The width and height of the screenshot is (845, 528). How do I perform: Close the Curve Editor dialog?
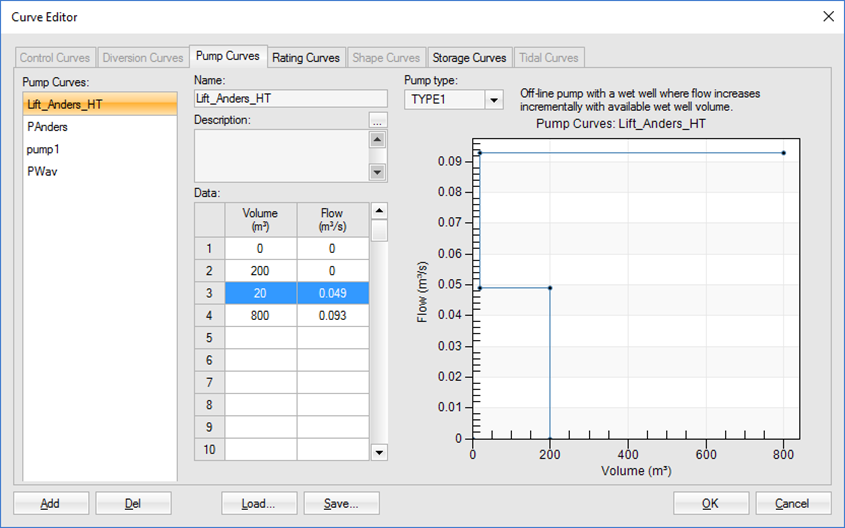pyautogui.click(x=828, y=17)
